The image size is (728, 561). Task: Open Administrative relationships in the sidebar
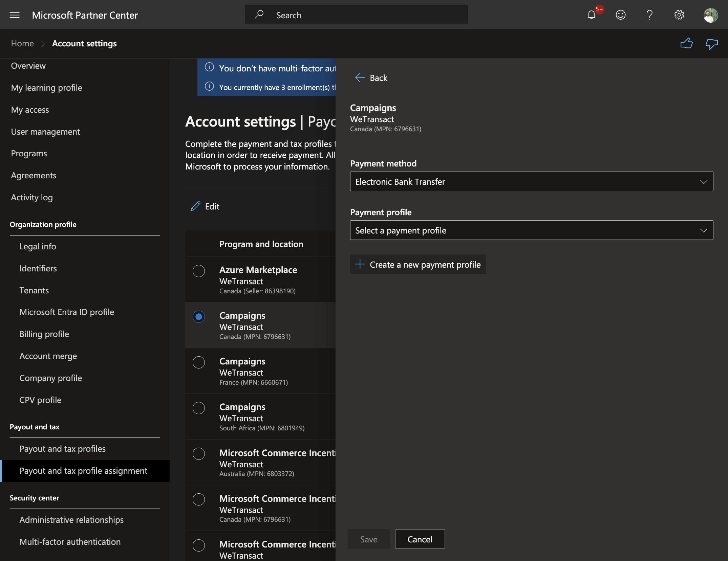[71, 520]
